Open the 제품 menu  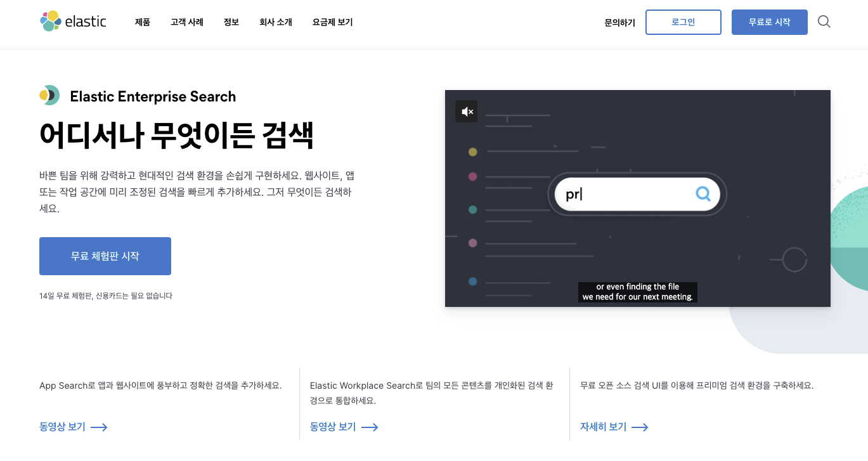tap(143, 22)
